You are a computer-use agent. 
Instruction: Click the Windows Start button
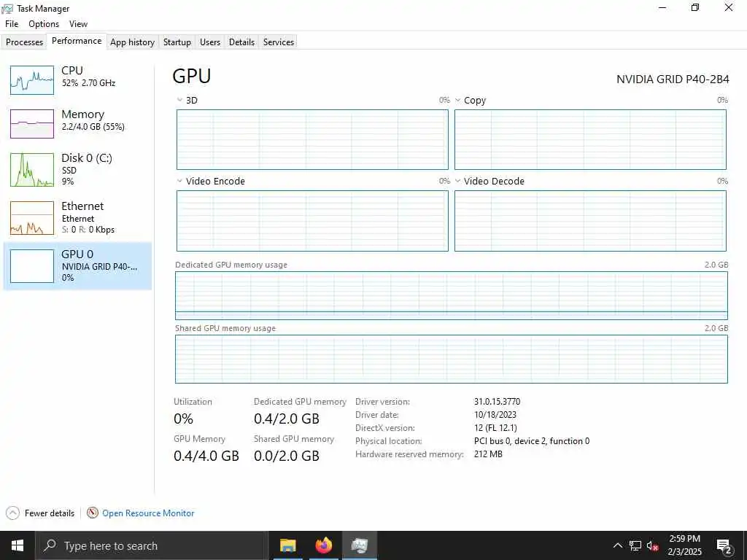coord(18,545)
